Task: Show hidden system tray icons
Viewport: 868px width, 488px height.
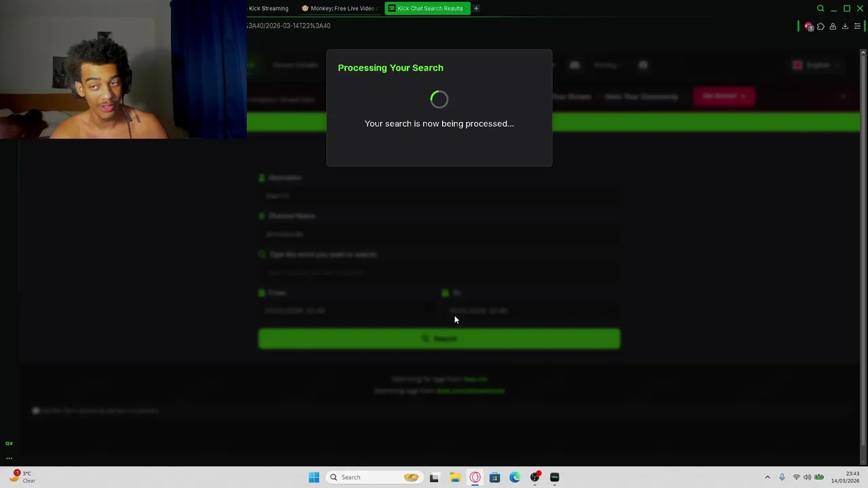Action: [x=768, y=477]
